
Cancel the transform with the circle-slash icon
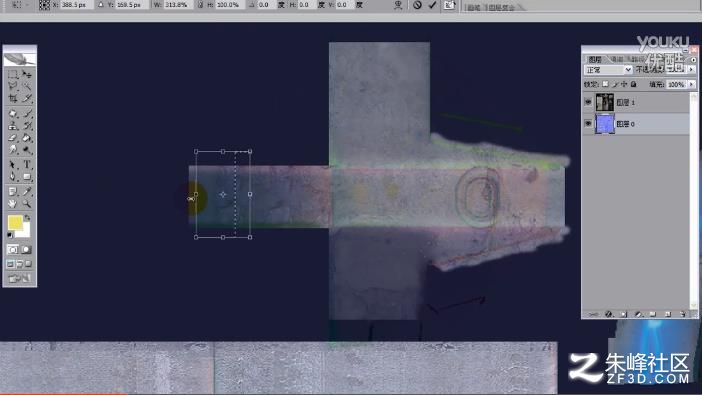coord(417,5)
